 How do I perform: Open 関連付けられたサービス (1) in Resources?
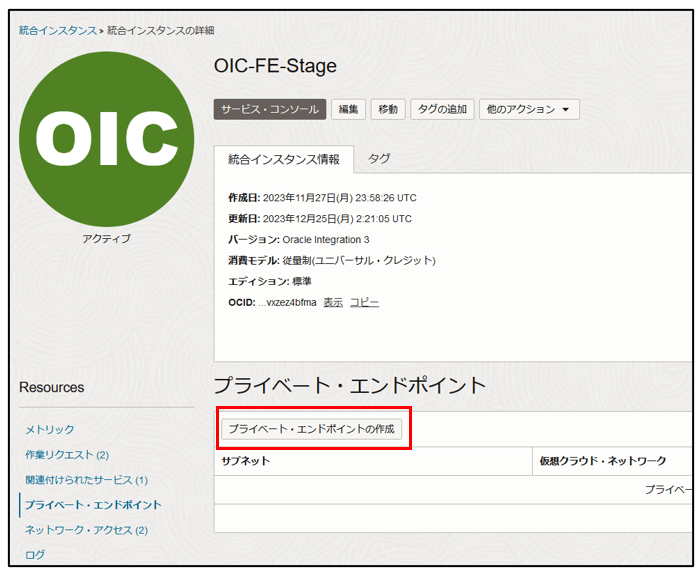click(x=87, y=480)
